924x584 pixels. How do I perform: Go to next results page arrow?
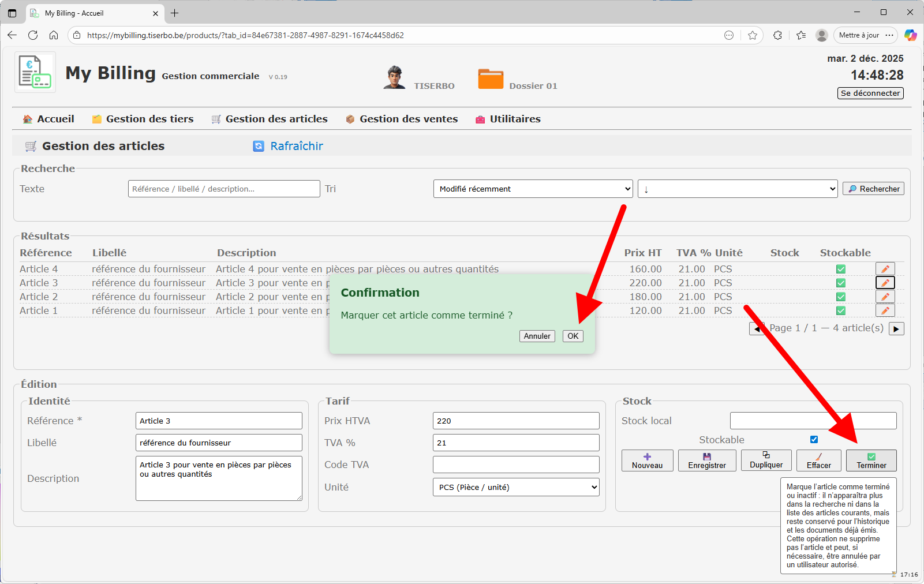coord(896,329)
